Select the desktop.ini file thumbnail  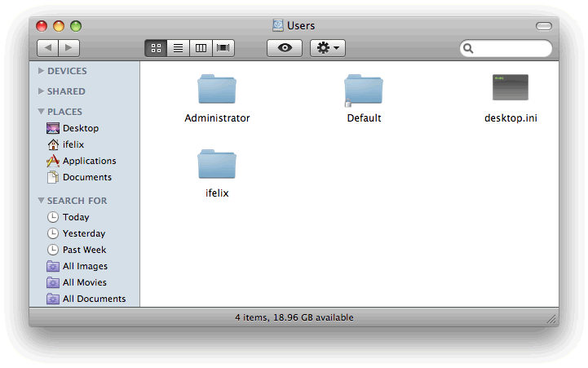(x=511, y=88)
